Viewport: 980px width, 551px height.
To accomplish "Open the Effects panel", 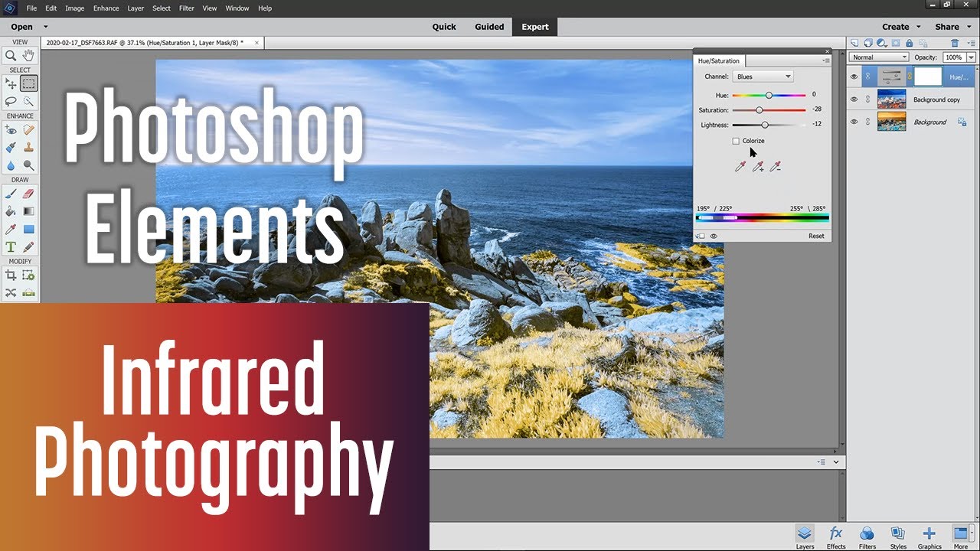I will (836, 536).
